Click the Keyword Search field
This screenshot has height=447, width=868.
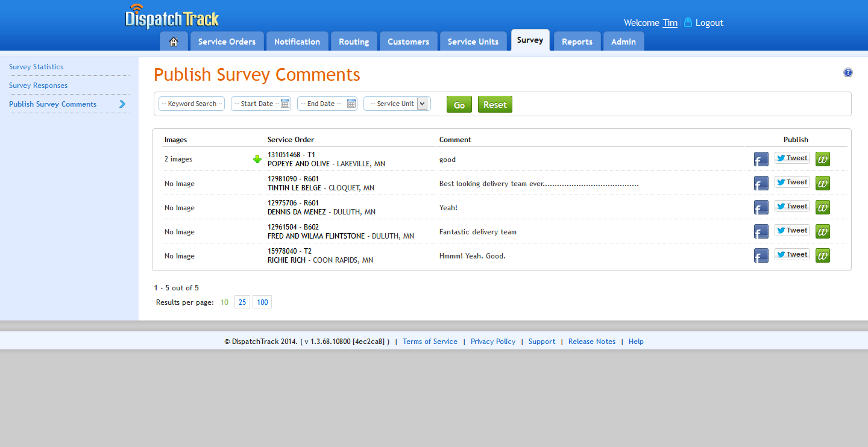point(191,103)
